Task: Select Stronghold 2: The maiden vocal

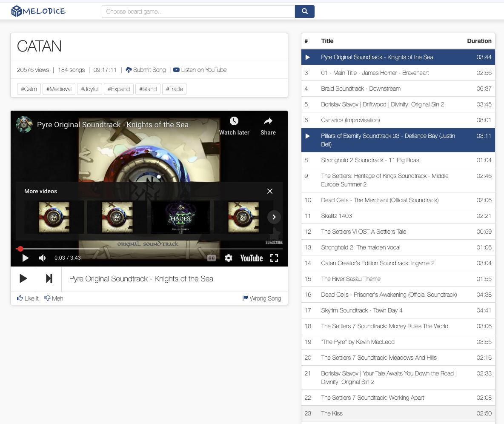Action: coord(398,247)
